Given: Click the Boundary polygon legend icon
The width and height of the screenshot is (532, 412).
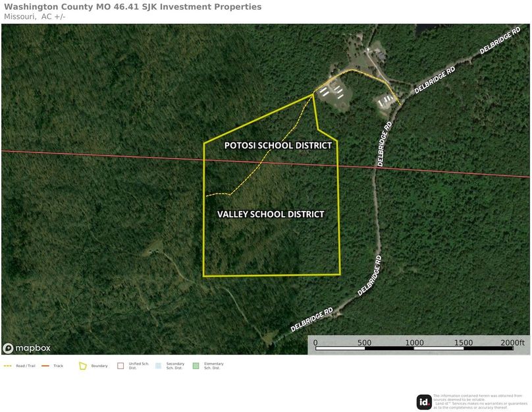Looking at the screenshot, I should point(83,366).
